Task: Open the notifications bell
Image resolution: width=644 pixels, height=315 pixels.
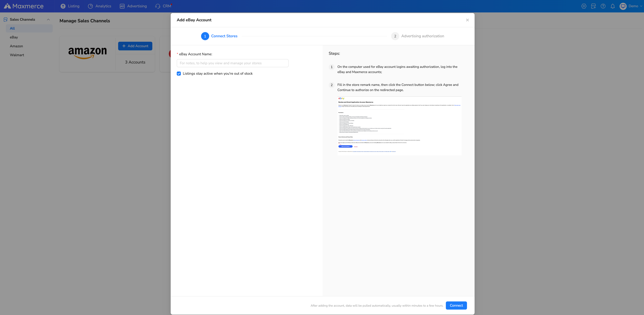Action: [612, 6]
